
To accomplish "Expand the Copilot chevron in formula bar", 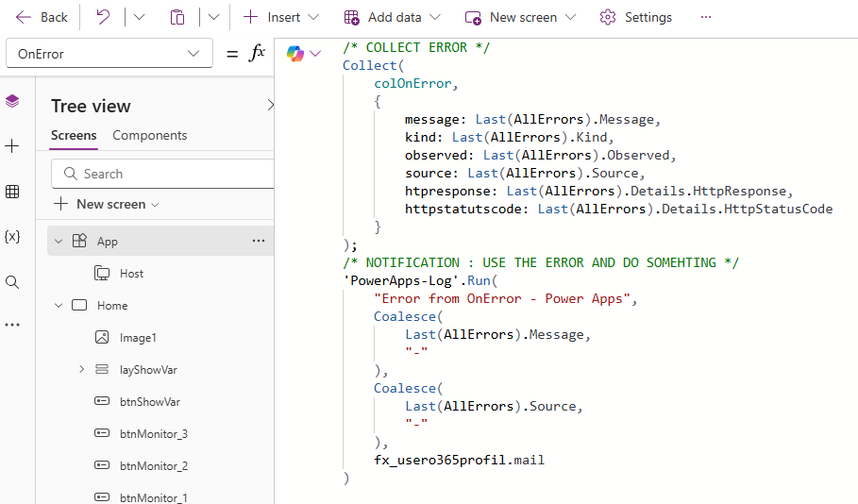I will tap(315, 54).
